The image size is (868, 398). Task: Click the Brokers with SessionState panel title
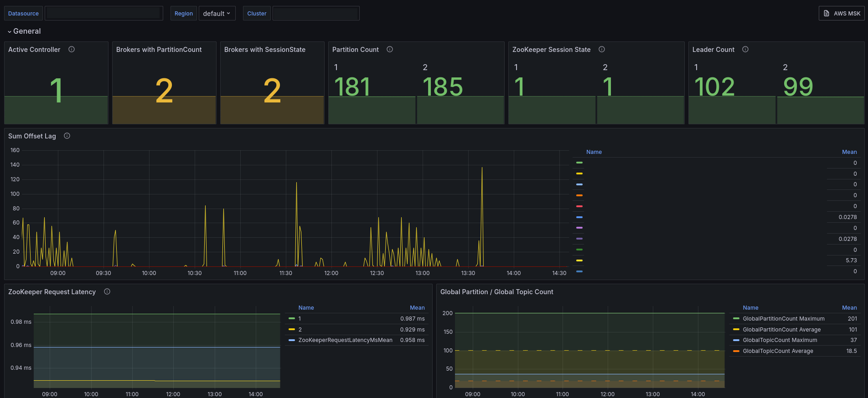(264, 50)
